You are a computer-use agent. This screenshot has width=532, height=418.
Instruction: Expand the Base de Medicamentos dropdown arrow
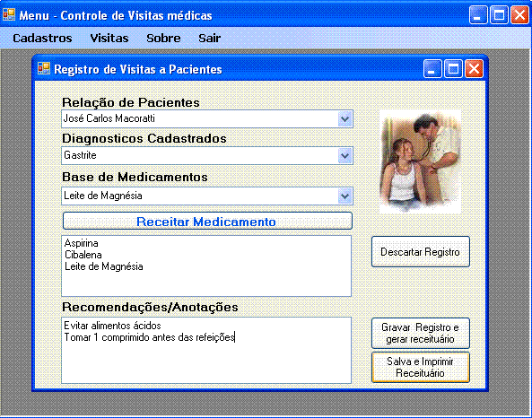click(344, 196)
